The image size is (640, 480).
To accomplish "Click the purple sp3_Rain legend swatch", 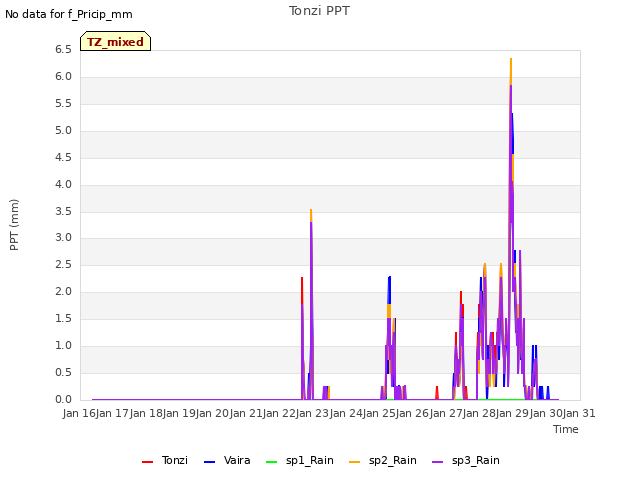I will 438,462.
